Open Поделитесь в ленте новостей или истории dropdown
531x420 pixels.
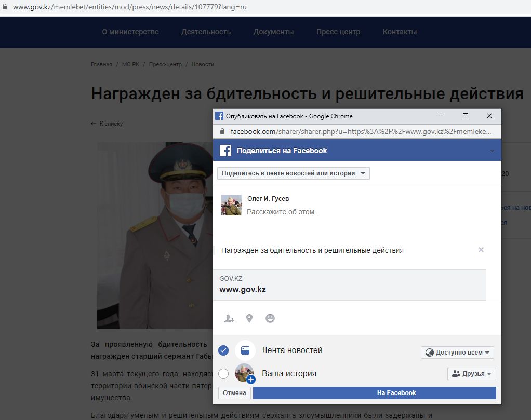click(x=293, y=173)
